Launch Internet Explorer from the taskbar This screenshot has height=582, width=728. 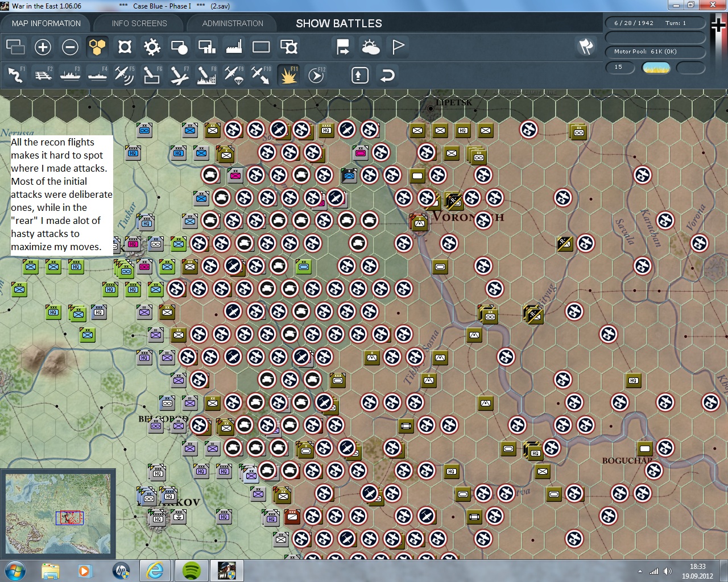coord(155,571)
